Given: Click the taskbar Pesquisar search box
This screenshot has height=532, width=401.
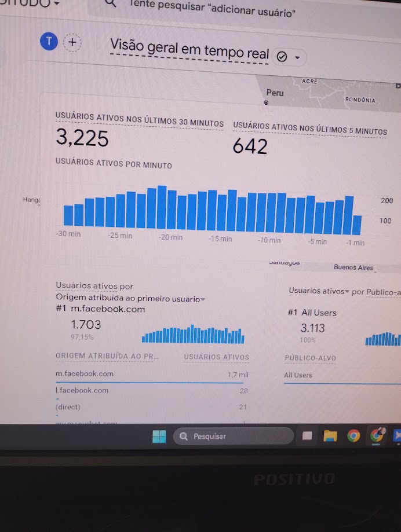Looking at the screenshot, I should [x=234, y=436].
